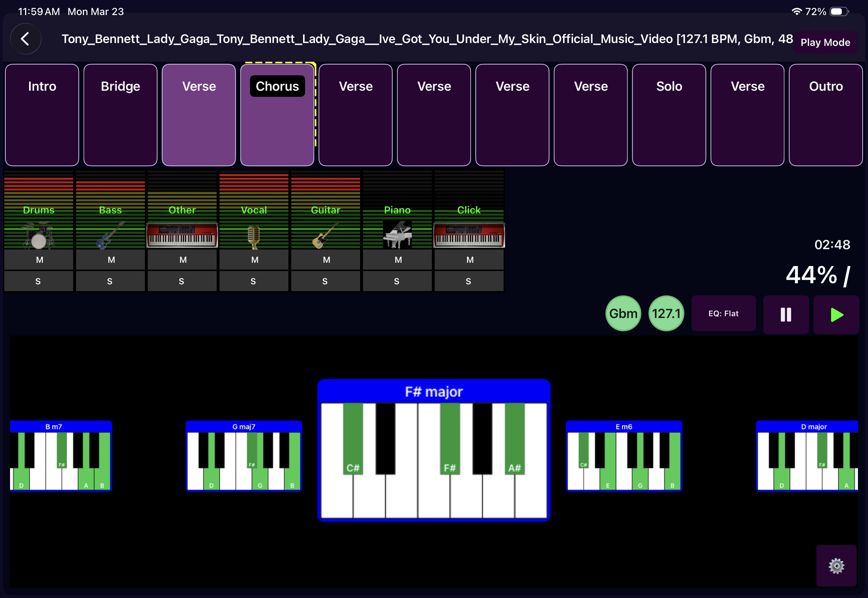The image size is (868, 598).
Task: Click the Click track keyboard icon
Action: point(469,234)
